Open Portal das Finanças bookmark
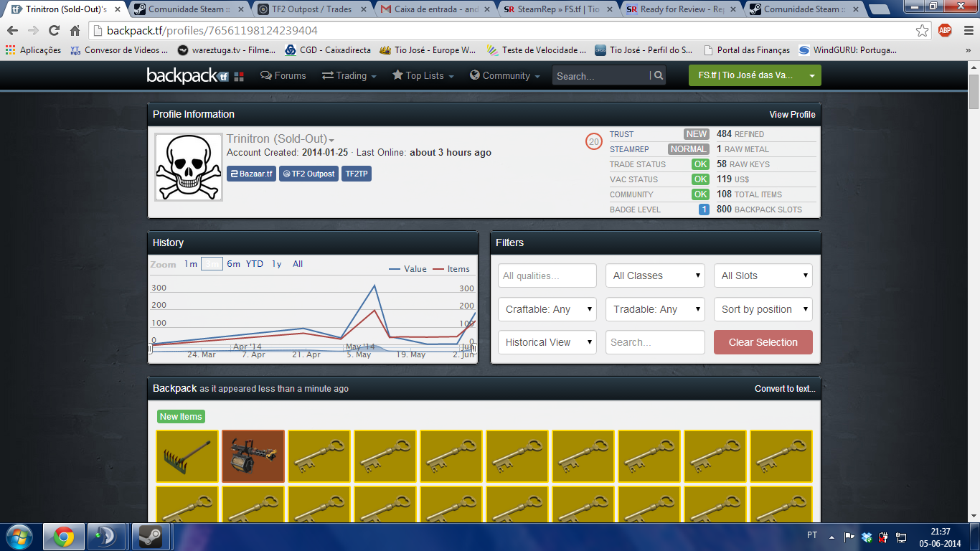980x551 pixels. click(747, 50)
